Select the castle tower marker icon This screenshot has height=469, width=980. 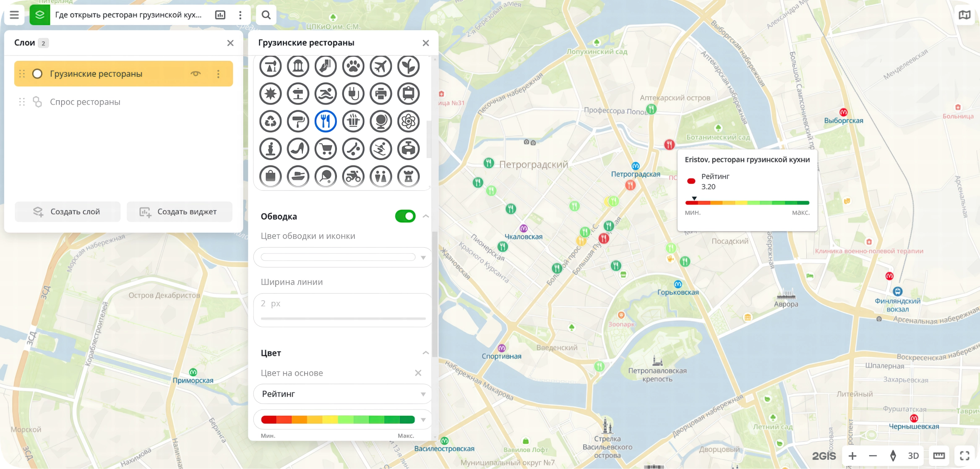tap(409, 176)
